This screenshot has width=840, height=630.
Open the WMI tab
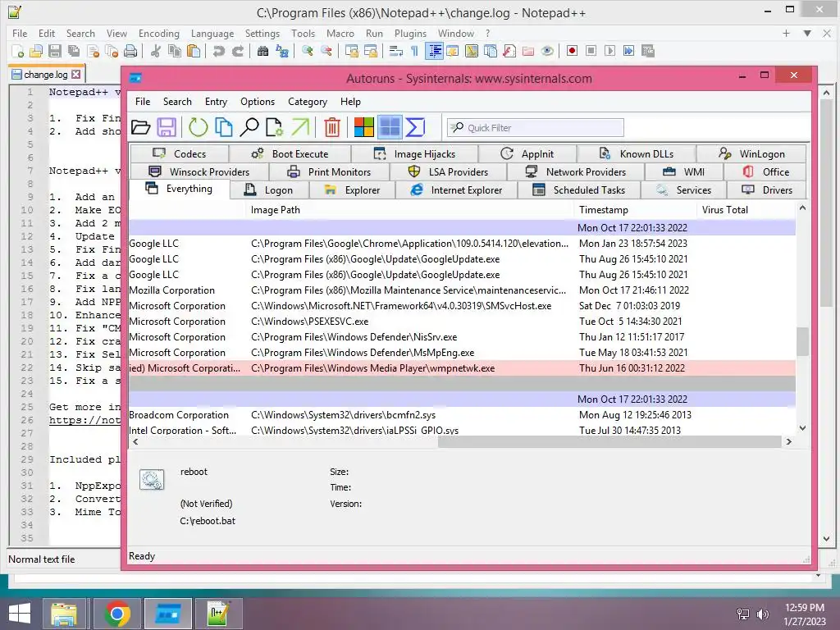[684, 172]
